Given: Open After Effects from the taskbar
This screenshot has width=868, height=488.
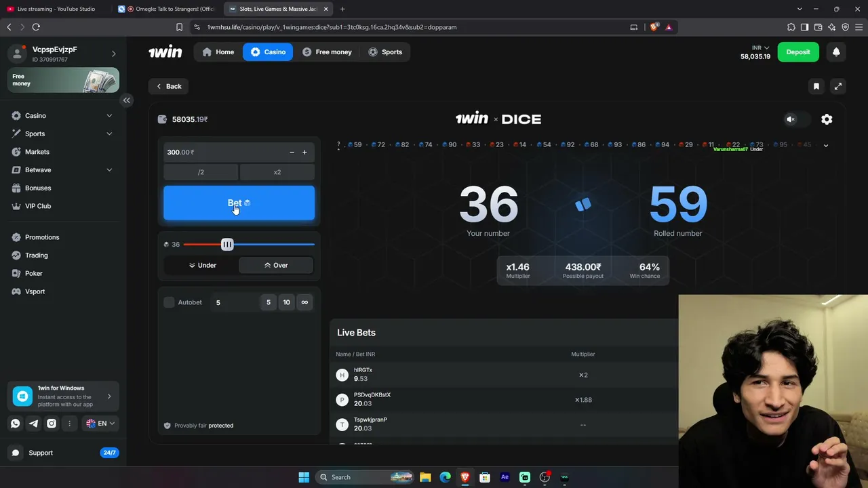Looking at the screenshot, I should [x=505, y=477].
